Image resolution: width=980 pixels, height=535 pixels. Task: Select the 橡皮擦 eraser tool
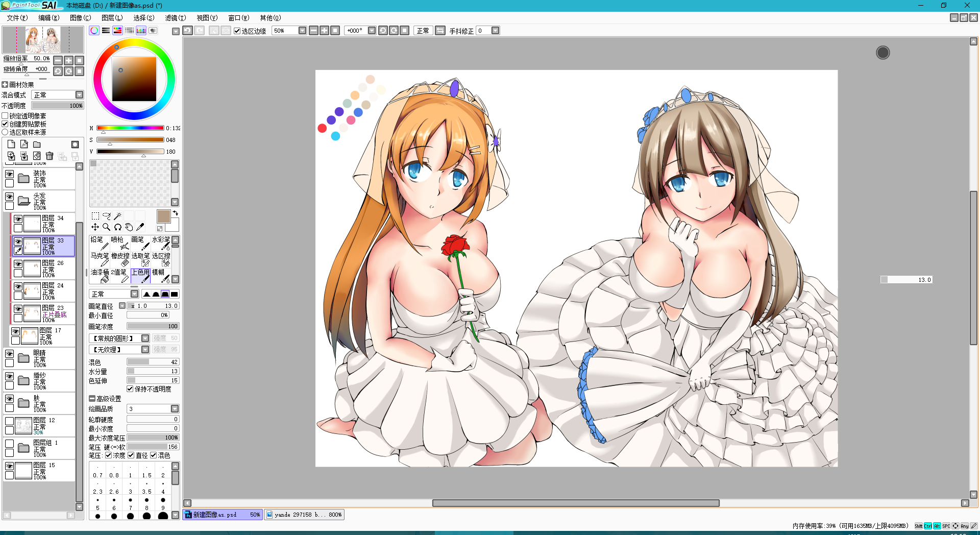pos(120,260)
